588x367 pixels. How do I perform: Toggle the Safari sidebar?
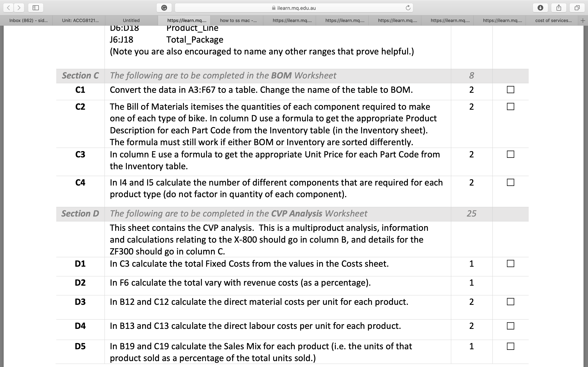36,8
